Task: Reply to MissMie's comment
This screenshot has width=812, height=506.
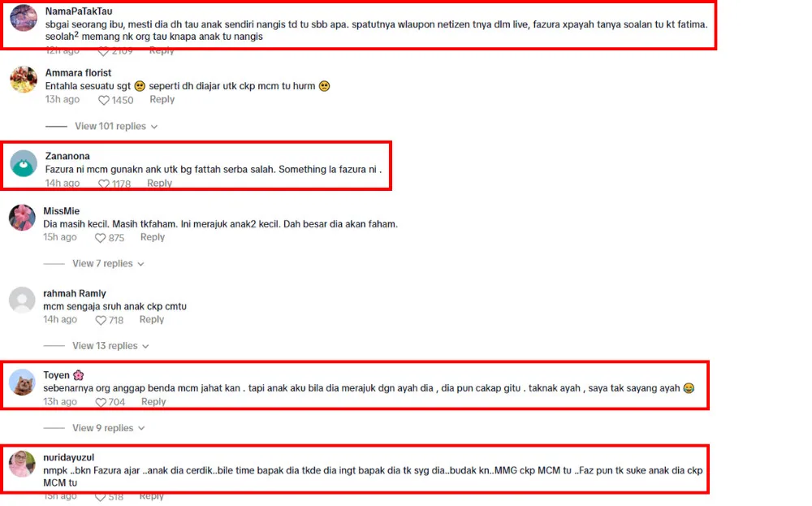Action: coord(153,237)
